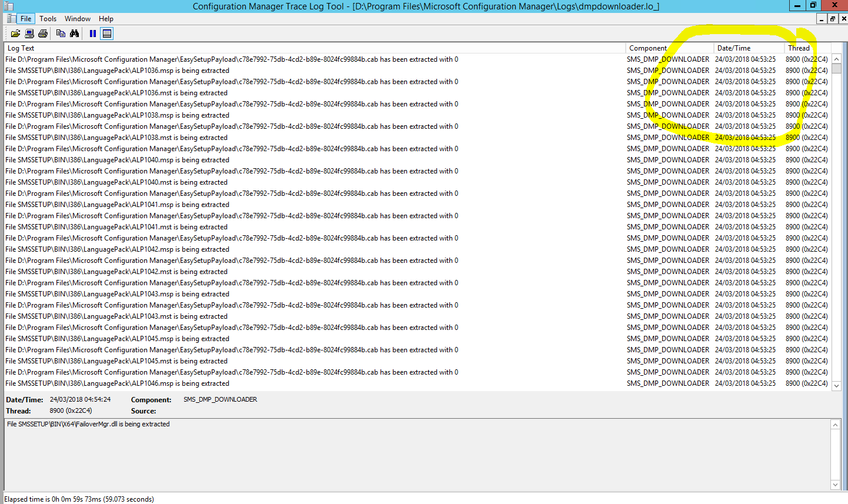Select the ALP1043.msp is being extracted row

coord(418,294)
